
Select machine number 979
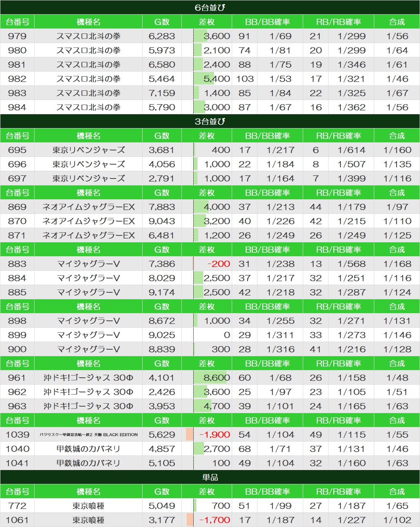tap(17, 36)
